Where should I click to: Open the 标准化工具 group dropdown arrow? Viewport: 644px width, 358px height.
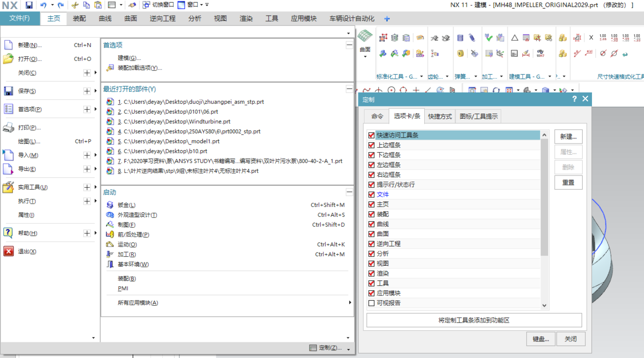421,77
